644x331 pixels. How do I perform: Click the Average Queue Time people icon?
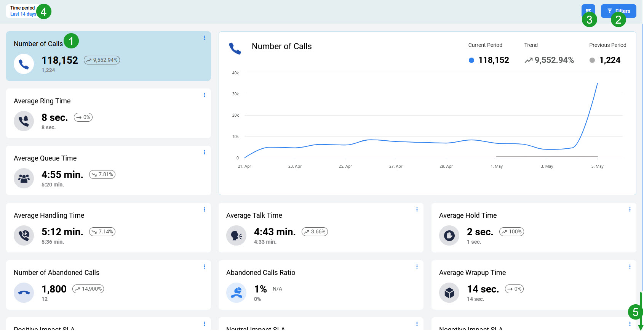[x=24, y=178]
